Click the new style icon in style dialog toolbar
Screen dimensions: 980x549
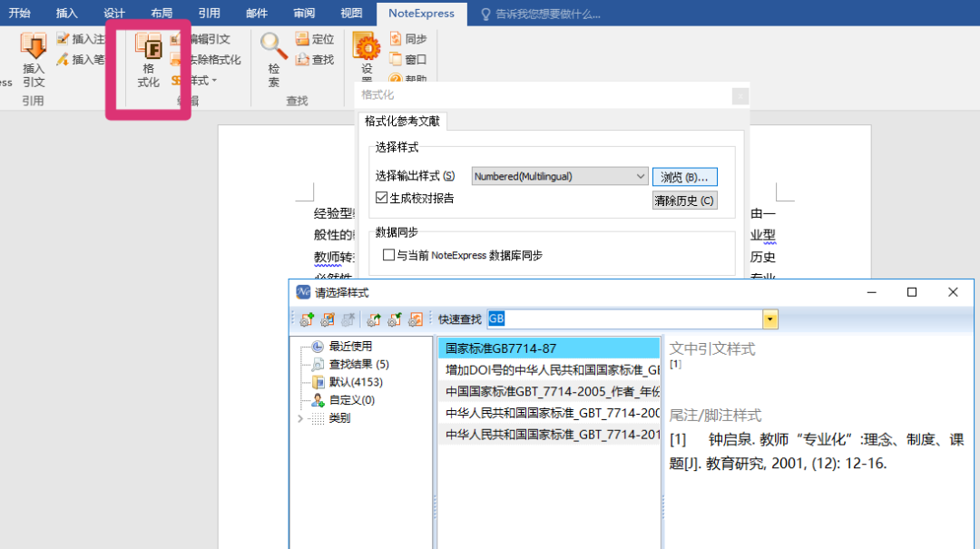[x=307, y=319]
